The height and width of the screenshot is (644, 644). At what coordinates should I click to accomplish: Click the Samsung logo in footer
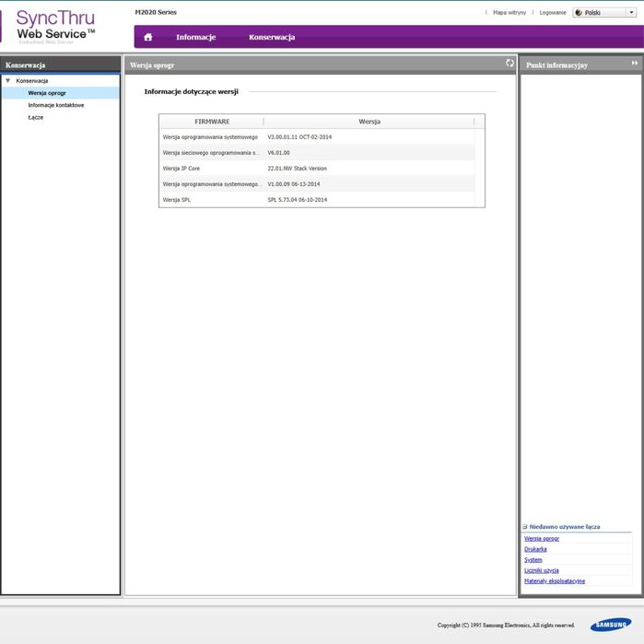tap(611, 625)
